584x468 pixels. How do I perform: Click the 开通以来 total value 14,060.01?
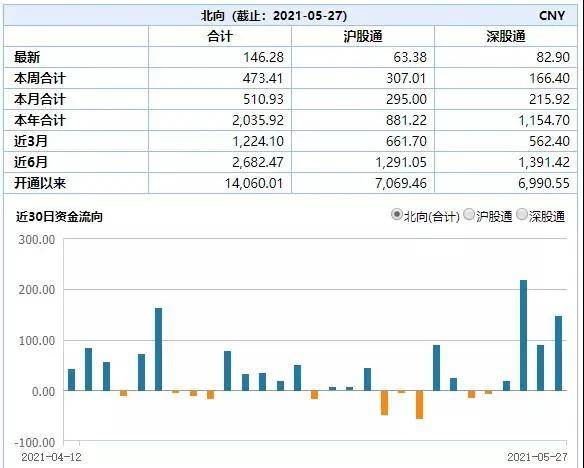tap(254, 183)
